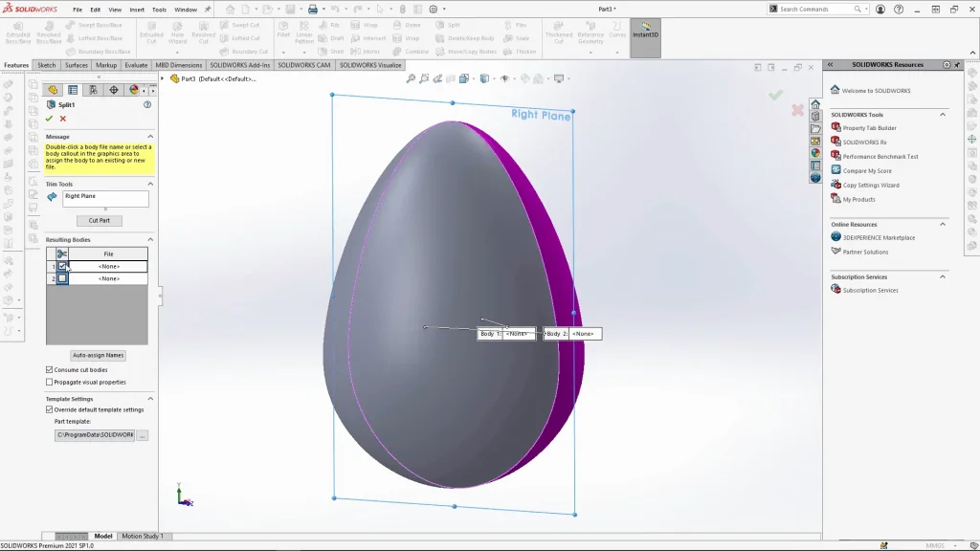The image size is (980, 551).
Task: Click the Instant3D toolbar icon
Action: tap(645, 30)
